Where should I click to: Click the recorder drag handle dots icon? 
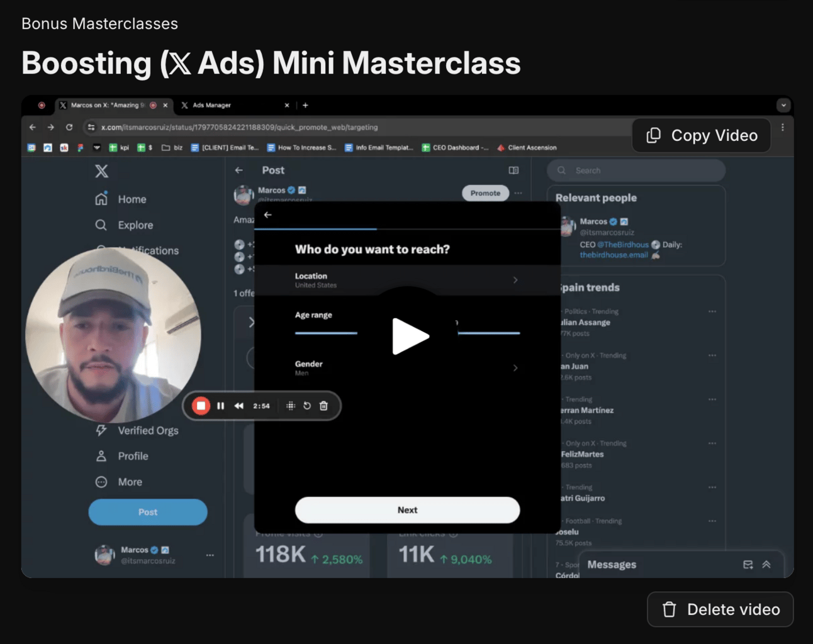[290, 406]
